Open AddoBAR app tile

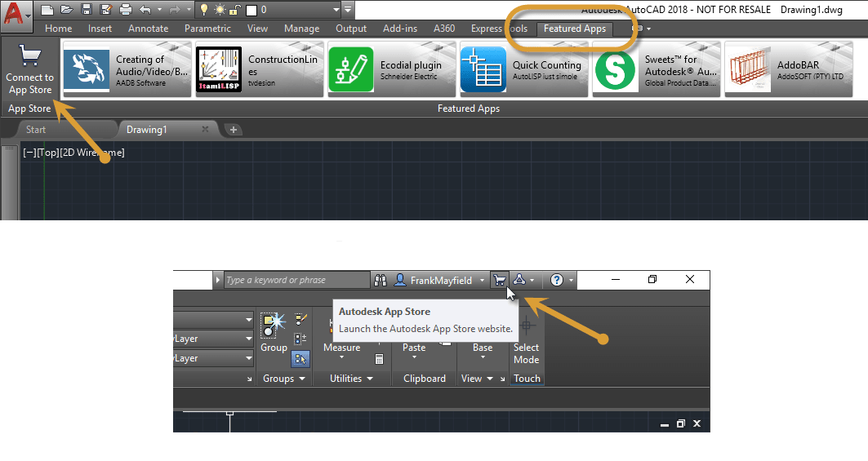tap(789, 69)
